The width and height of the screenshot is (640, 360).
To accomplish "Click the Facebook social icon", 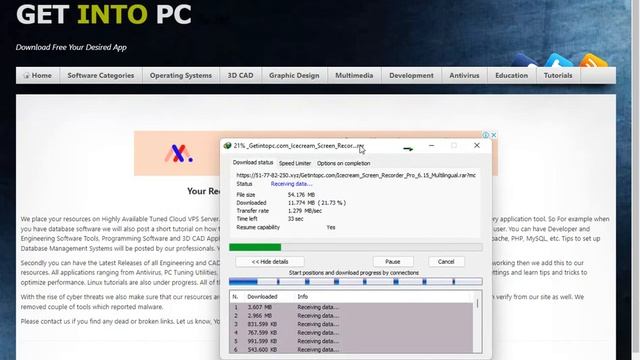I will coord(524,61).
